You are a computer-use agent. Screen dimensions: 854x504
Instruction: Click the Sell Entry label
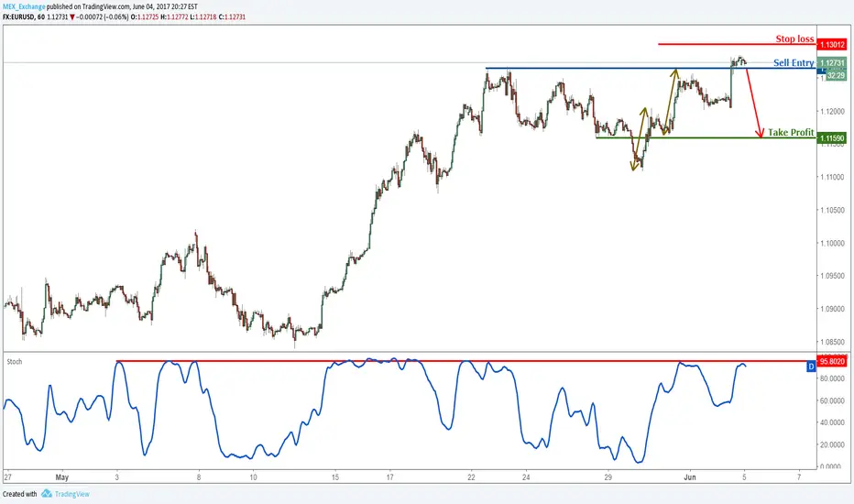pyautogui.click(x=794, y=62)
